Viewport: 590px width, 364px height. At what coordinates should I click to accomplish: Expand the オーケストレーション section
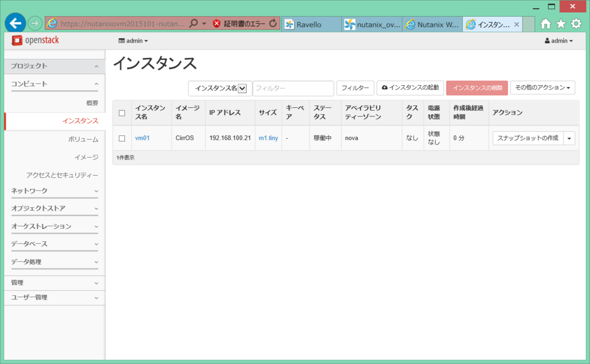[55, 226]
